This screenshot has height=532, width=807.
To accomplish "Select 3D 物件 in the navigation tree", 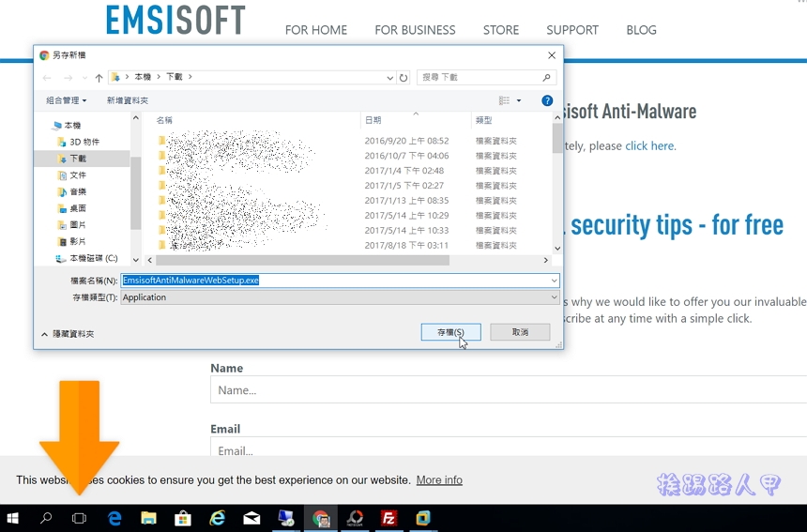I will pyautogui.click(x=79, y=142).
